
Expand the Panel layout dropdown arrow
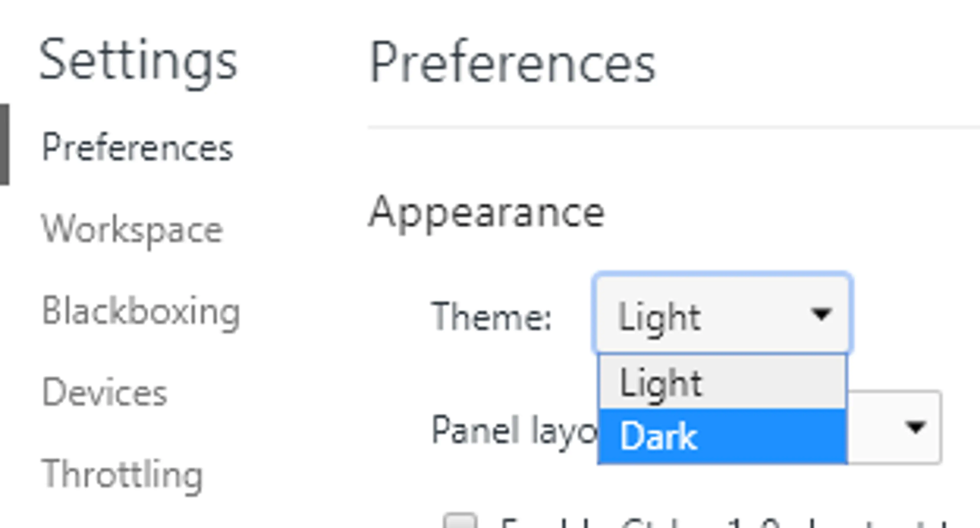915,427
